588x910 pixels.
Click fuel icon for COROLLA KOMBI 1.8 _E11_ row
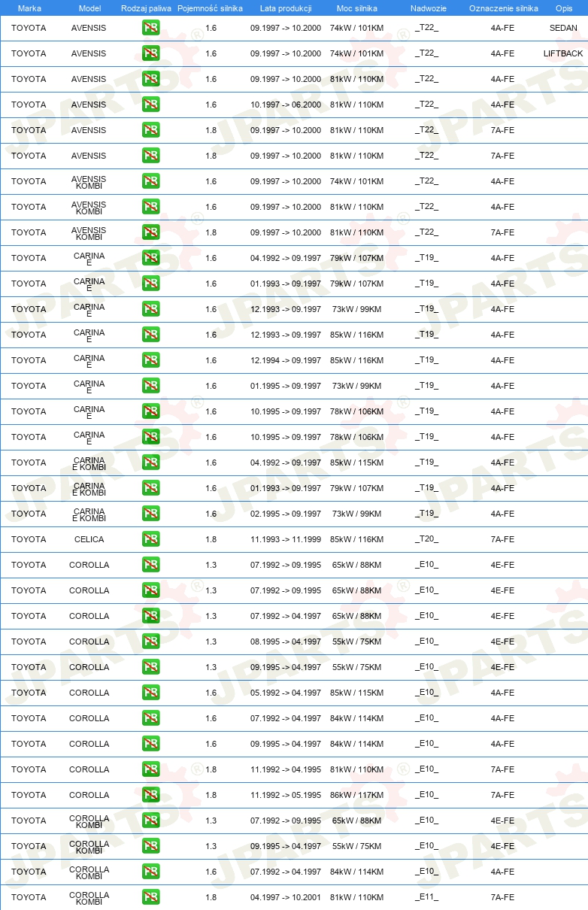(x=150, y=897)
